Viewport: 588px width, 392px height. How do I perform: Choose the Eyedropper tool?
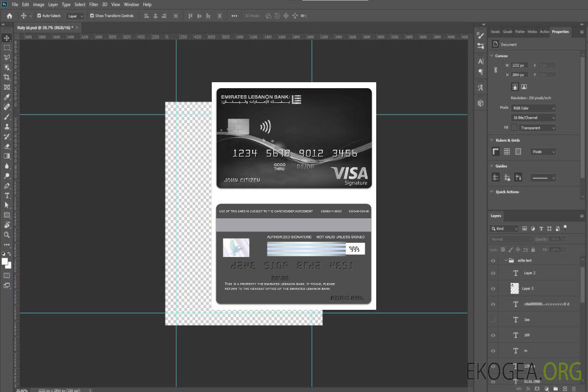click(7, 97)
